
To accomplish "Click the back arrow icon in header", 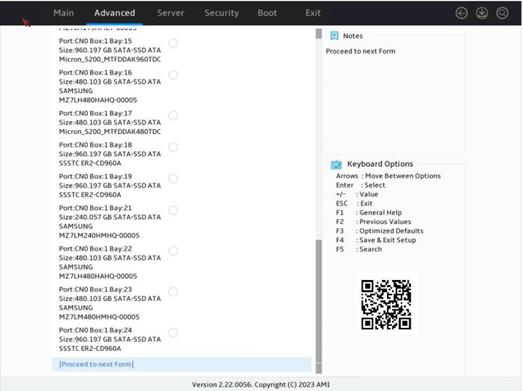I will (462, 13).
